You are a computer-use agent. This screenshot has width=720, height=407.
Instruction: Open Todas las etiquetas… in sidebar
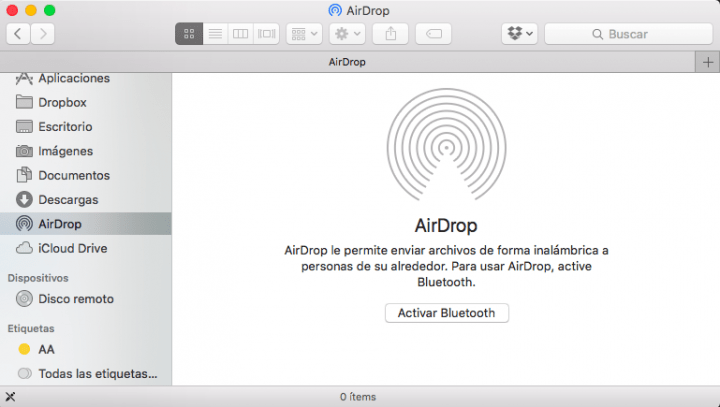[x=86, y=374]
